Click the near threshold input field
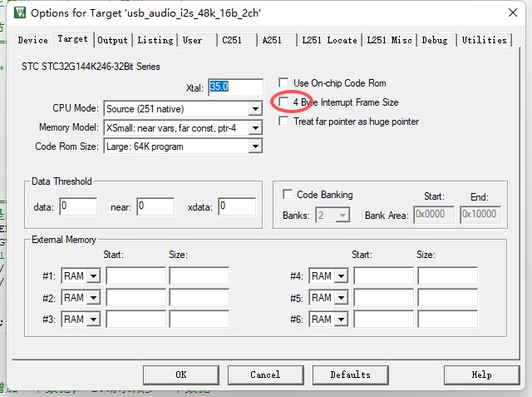The height and width of the screenshot is (397, 532). [155, 206]
